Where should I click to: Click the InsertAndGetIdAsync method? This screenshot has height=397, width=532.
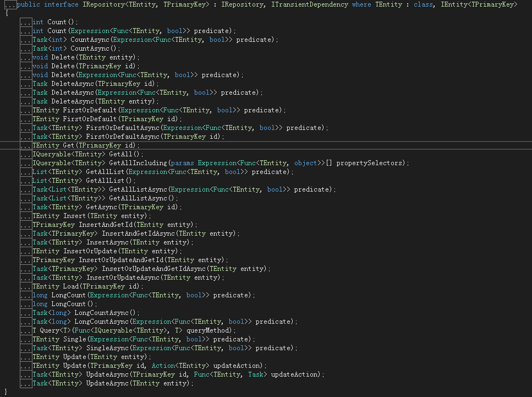[x=136, y=234]
